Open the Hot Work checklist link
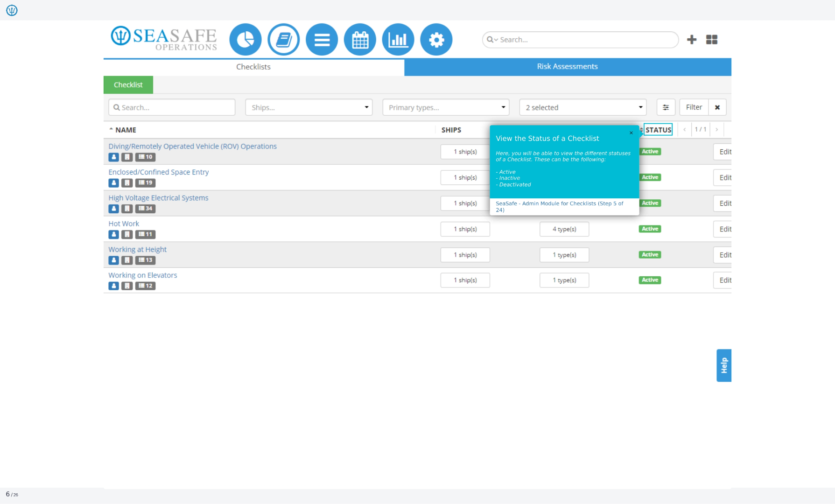The height and width of the screenshot is (504, 835). 124,224
